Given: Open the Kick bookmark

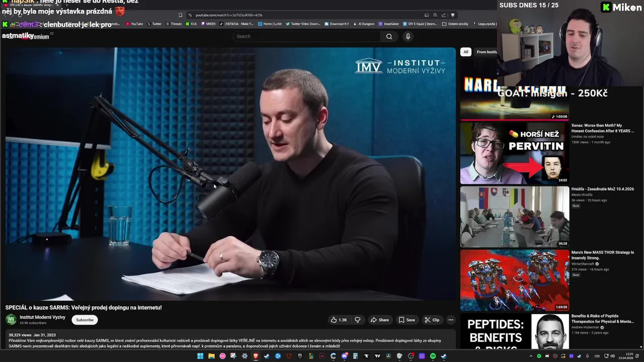Looking at the screenshot, I should pos(192,24).
